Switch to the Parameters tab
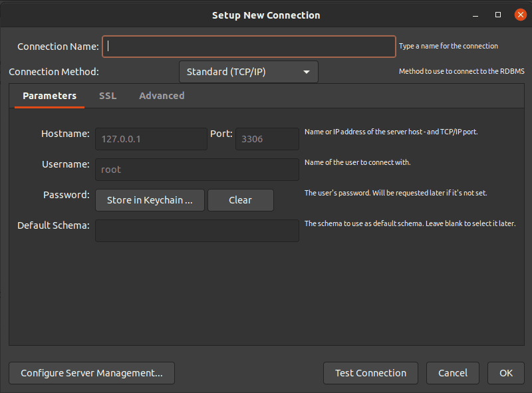This screenshot has width=532, height=393. [x=49, y=96]
